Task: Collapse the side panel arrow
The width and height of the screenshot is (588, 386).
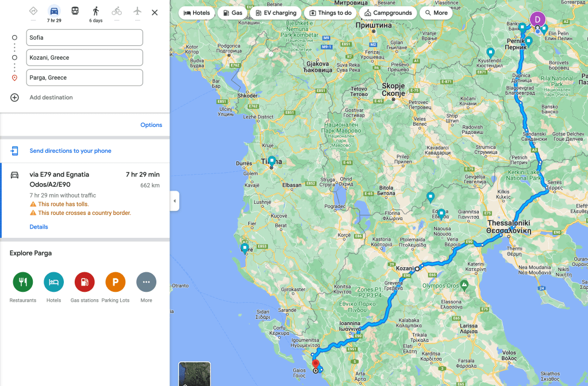Action: click(x=174, y=201)
